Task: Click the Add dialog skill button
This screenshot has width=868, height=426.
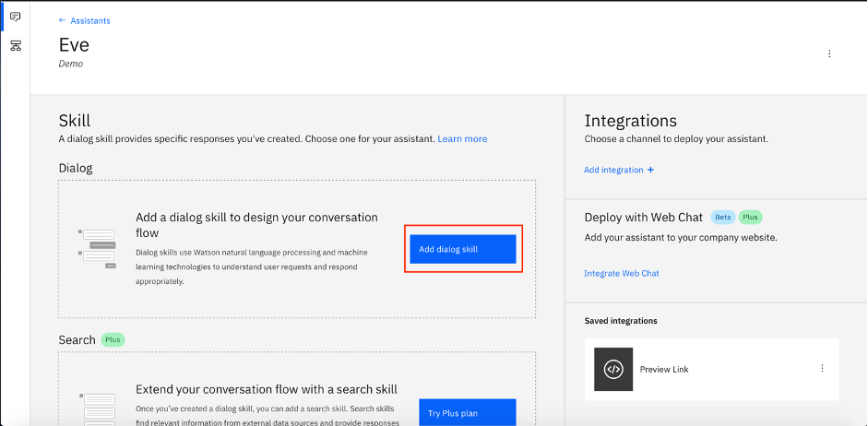Action: [x=462, y=249]
